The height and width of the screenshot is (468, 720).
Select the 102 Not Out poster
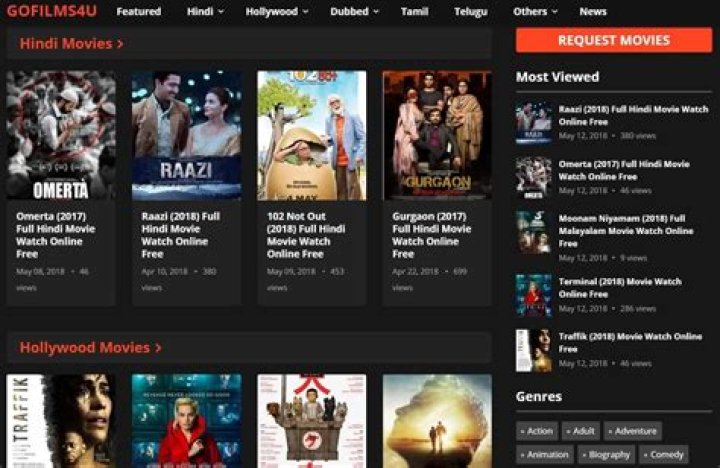coord(311,135)
